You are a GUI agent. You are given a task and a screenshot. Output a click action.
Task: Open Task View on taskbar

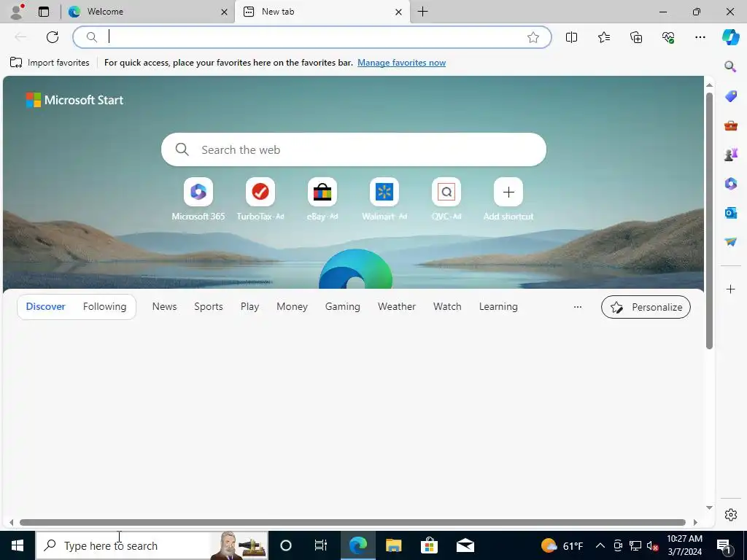pos(321,545)
